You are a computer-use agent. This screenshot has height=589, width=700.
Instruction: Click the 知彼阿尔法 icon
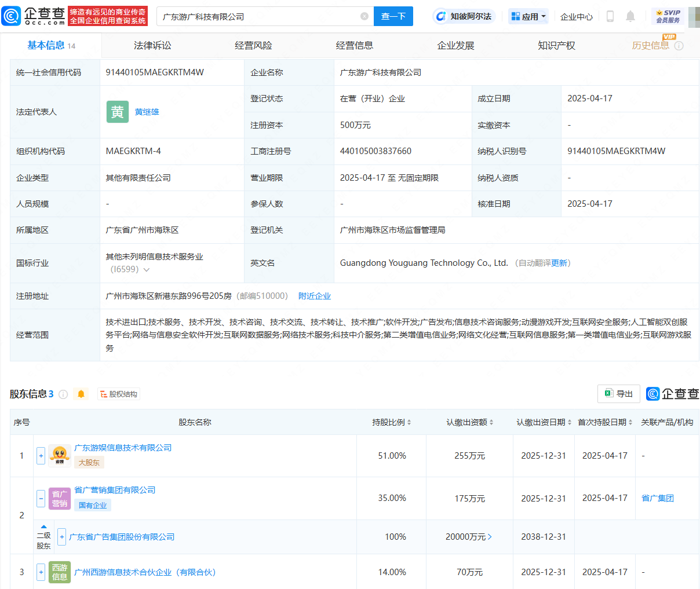pyautogui.click(x=442, y=16)
